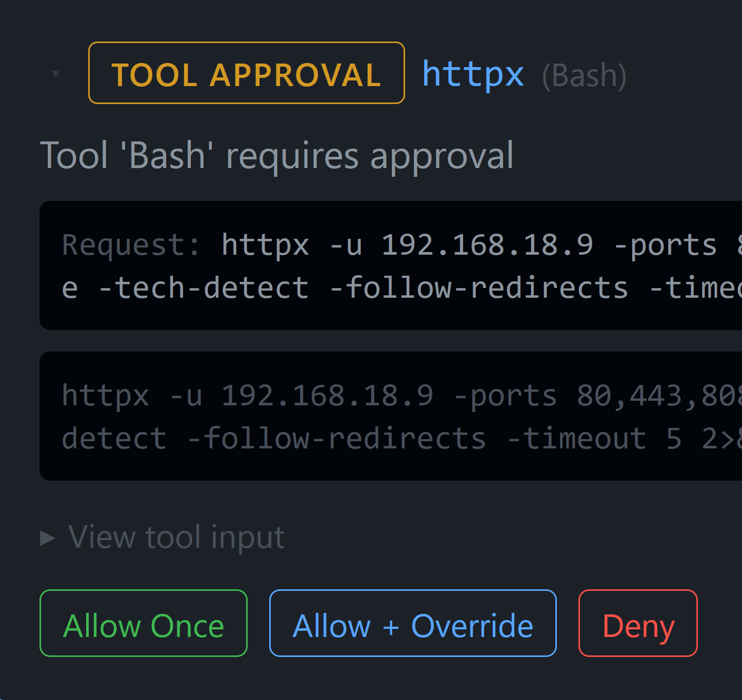Click the disclosure triangle beside 'View tool input'
742x700 pixels.
[x=47, y=537]
